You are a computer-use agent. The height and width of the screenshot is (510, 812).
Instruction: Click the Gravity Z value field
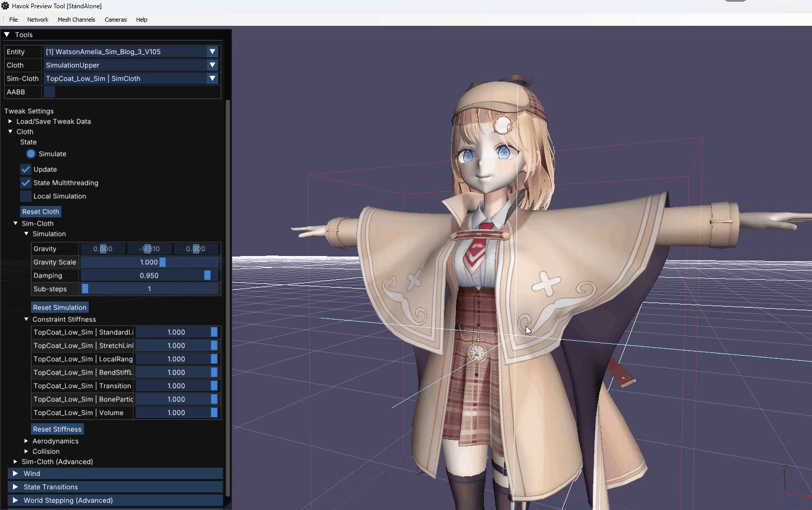(x=196, y=249)
